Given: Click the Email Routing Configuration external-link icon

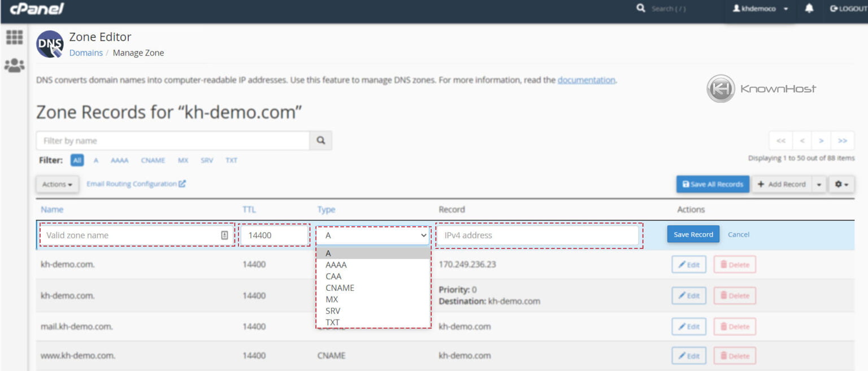Looking at the screenshot, I should point(183,183).
